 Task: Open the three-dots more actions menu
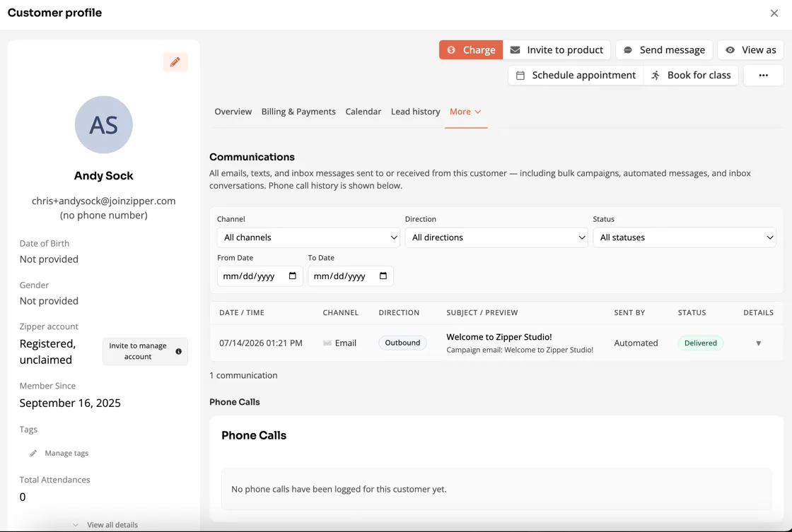tap(763, 75)
